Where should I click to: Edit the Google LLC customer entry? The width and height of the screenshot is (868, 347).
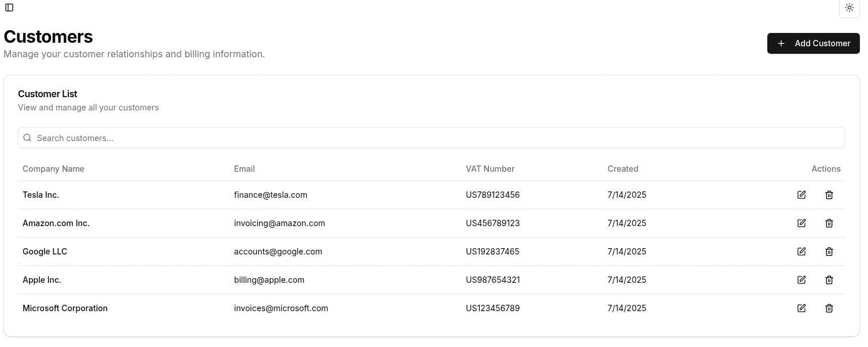(x=801, y=251)
